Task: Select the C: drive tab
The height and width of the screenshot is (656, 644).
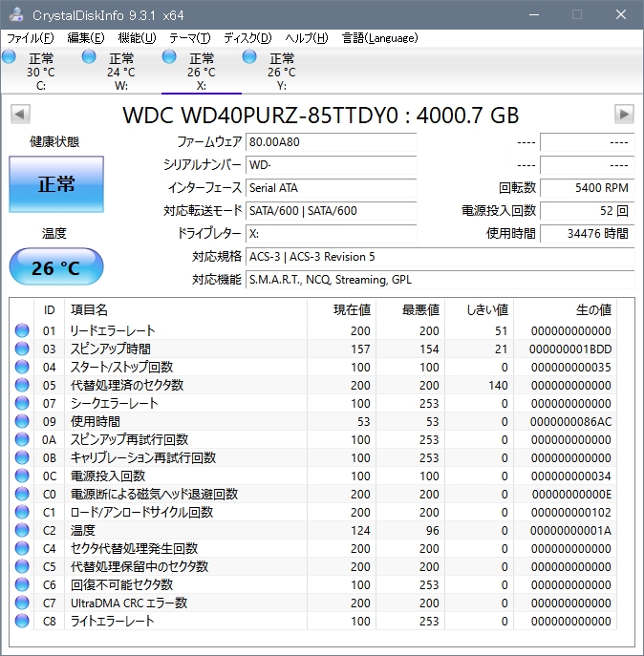Action: [x=41, y=71]
